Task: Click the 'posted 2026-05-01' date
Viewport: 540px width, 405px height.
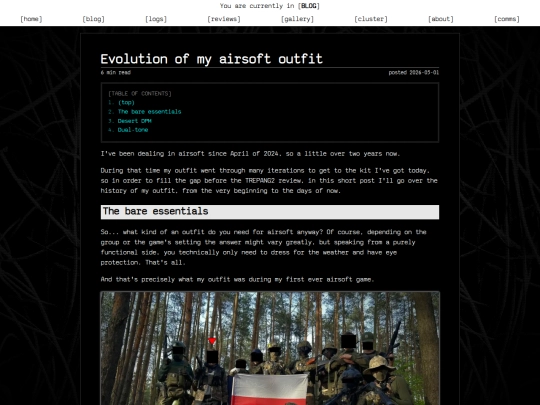Action: click(x=414, y=72)
